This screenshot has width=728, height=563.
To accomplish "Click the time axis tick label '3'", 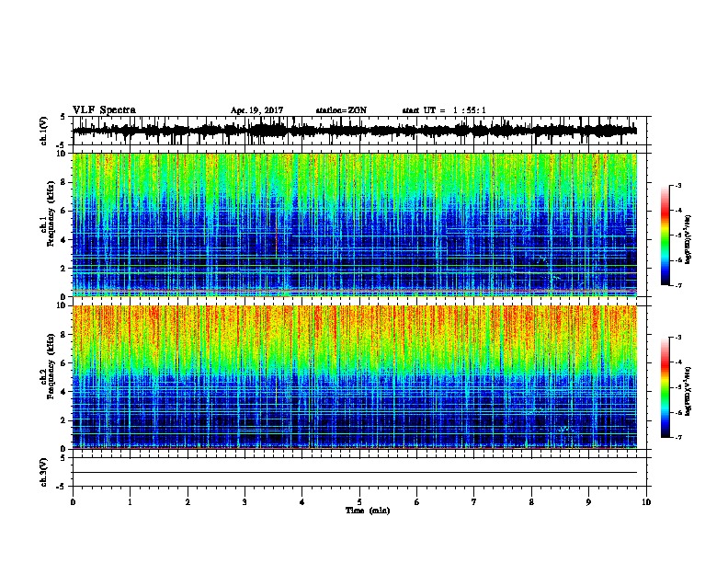I will [x=245, y=502].
